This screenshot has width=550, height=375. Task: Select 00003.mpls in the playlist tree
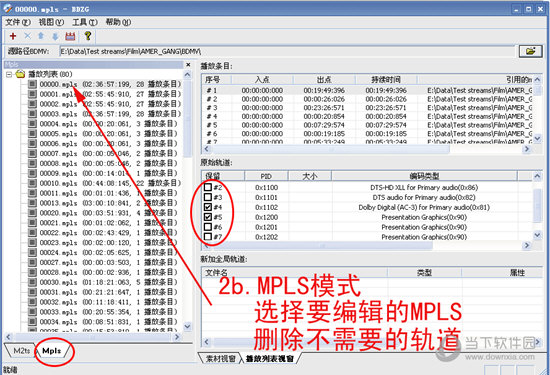click(110, 114)
